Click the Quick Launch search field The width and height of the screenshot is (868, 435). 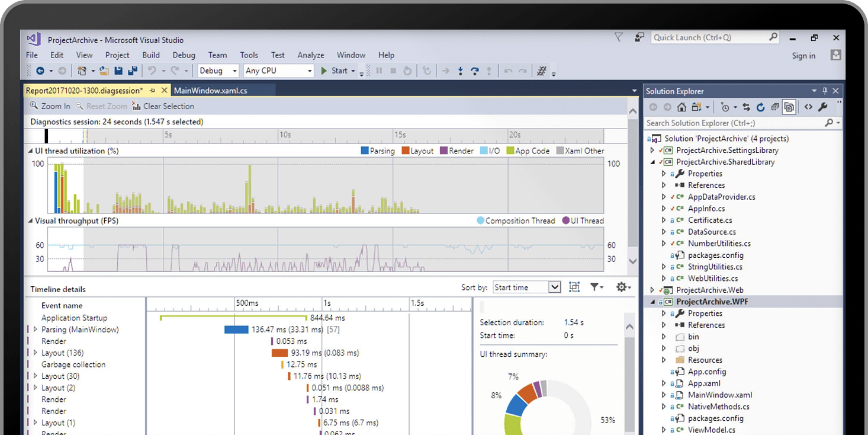(x=715, y=37)
